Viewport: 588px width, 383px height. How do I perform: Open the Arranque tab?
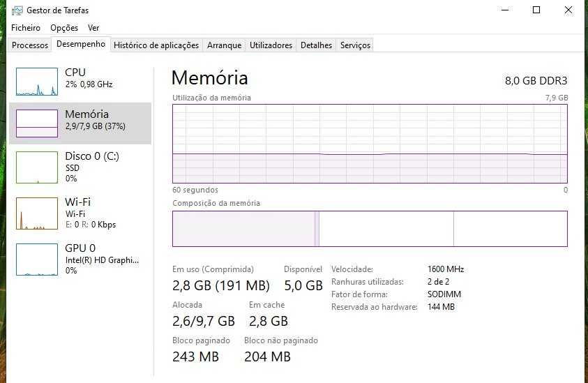(x=224, y=45)
